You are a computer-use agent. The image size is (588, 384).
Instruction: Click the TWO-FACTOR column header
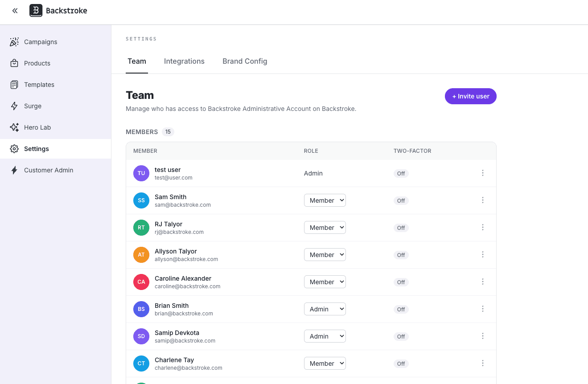412,151
